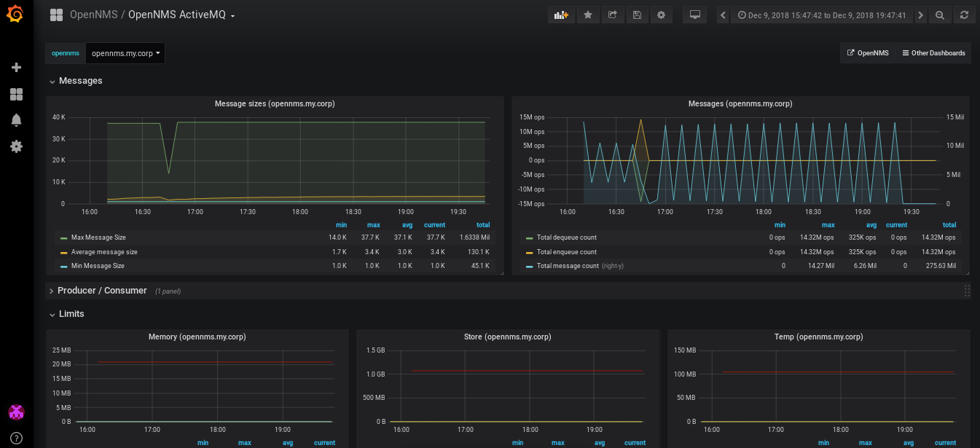980x448 pixels.
Task: Follow the OpenNMS external link
Action: tap(867, 53)
